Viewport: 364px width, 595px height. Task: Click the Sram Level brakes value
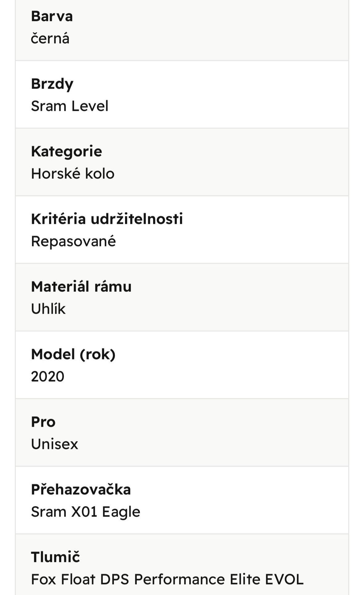tap(70, 106)
